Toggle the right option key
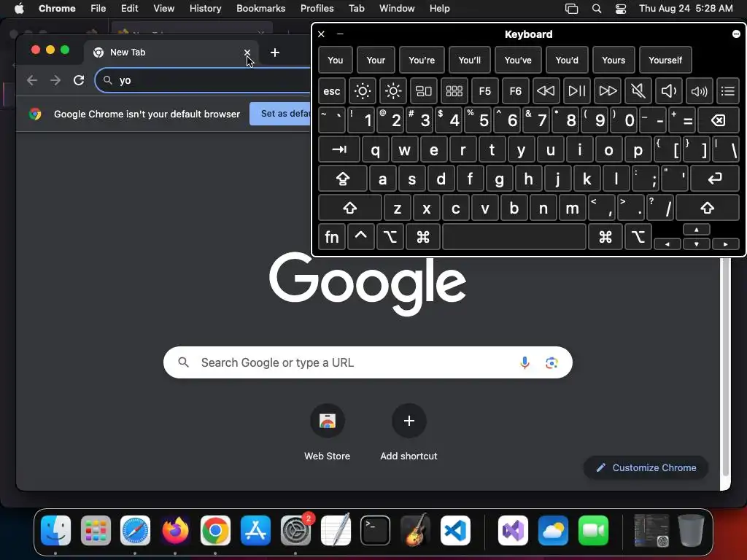 pos(638,237)
